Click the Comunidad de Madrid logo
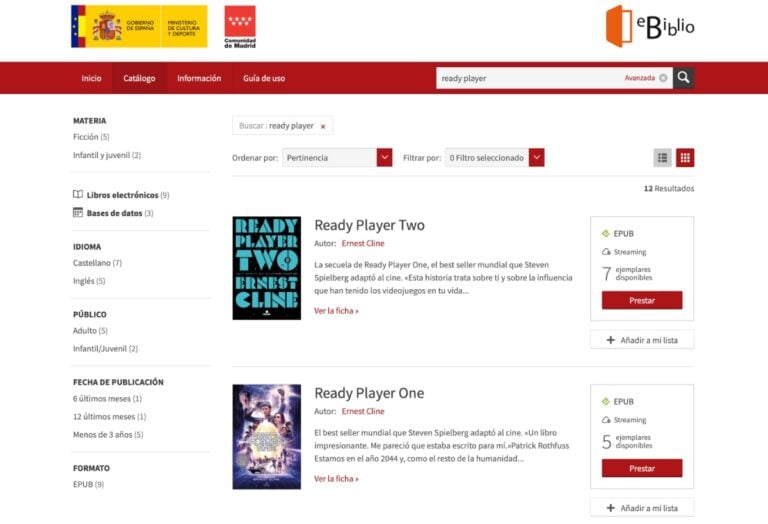Viewport: 768px width, 524px height. click(240, 26)
